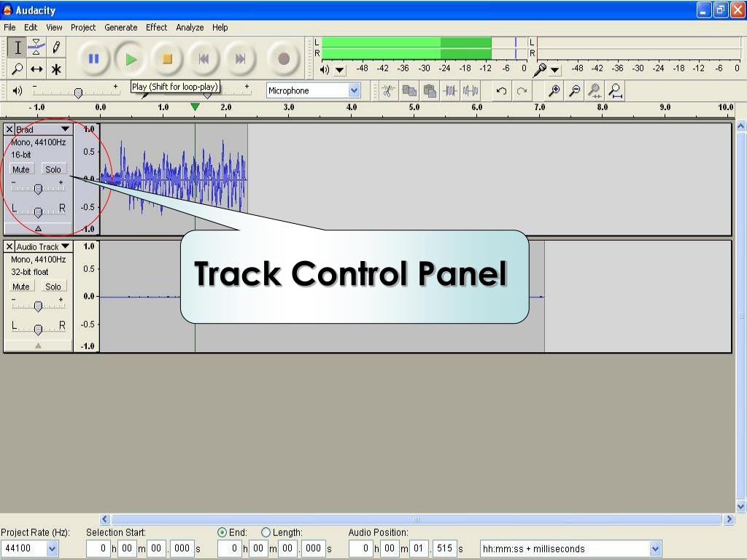Click the Zoom Out magnifier

[575, 90]
